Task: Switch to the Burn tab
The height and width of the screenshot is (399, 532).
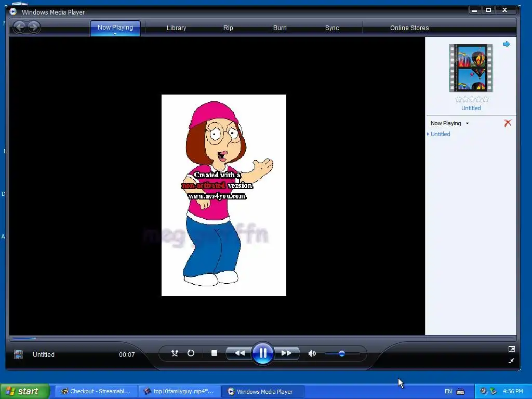Action: 280,28
